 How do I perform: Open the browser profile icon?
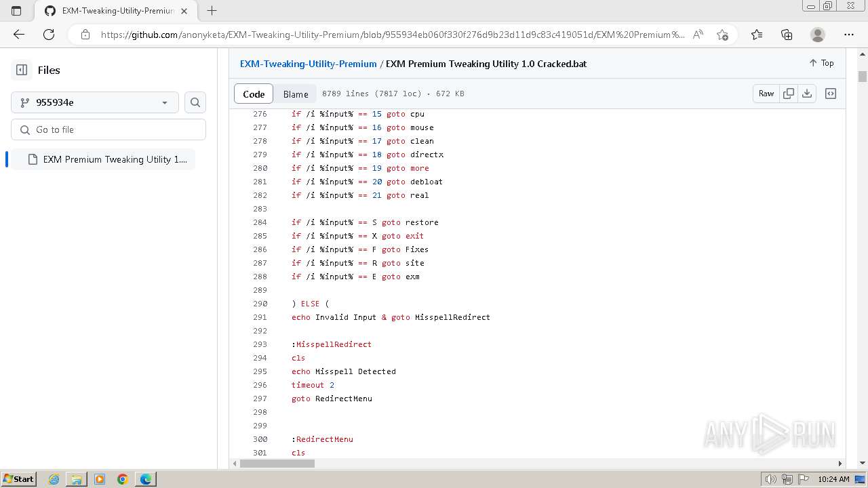818,35
